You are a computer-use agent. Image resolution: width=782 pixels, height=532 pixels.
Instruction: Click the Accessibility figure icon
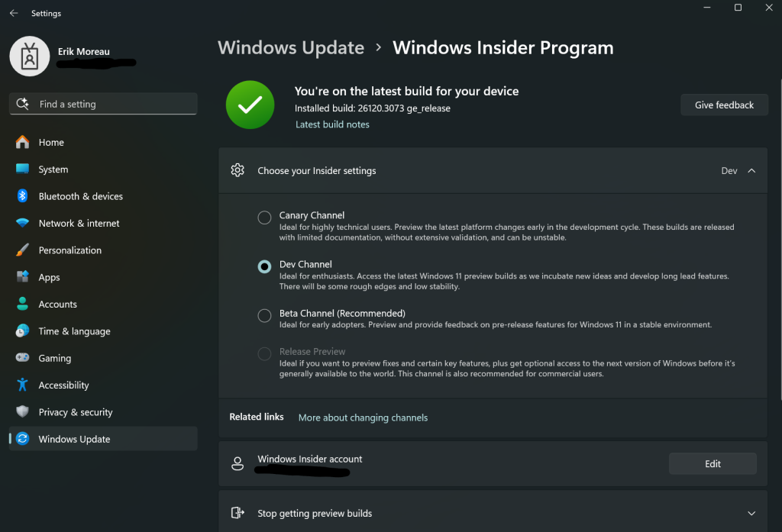[x=22, y=385]
